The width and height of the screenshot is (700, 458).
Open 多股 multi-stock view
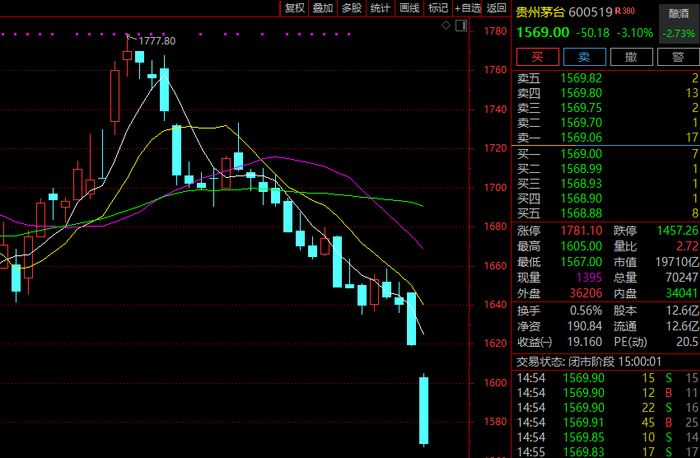351,8
